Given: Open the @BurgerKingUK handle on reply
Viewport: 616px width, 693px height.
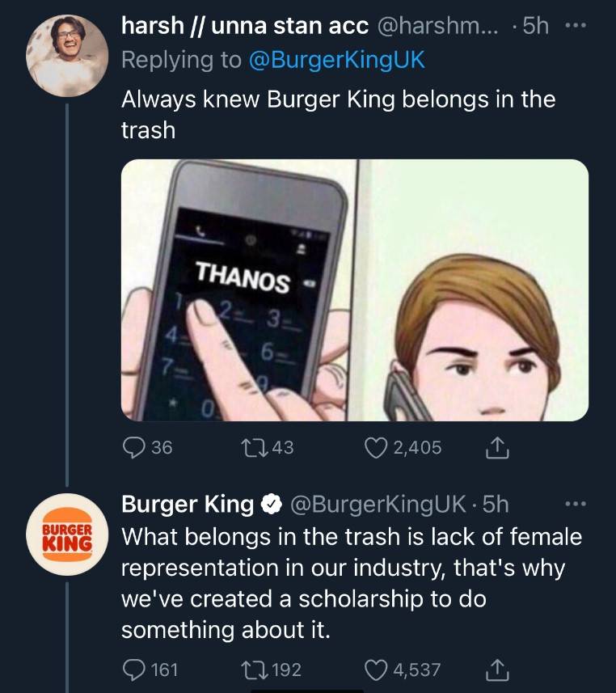Looking at the screenshot, I should (x=378, y=505).
